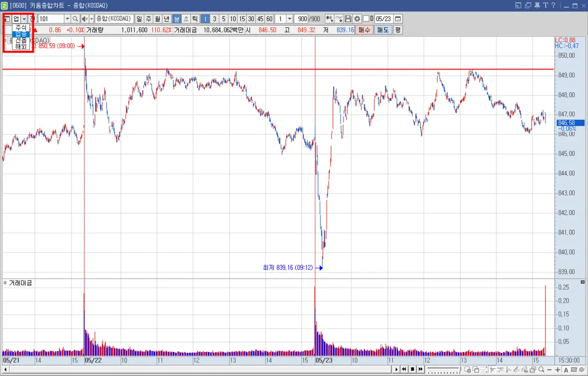Click the line chart add icon
Screen dimensions: 588x376
click(x=339, y=19)
